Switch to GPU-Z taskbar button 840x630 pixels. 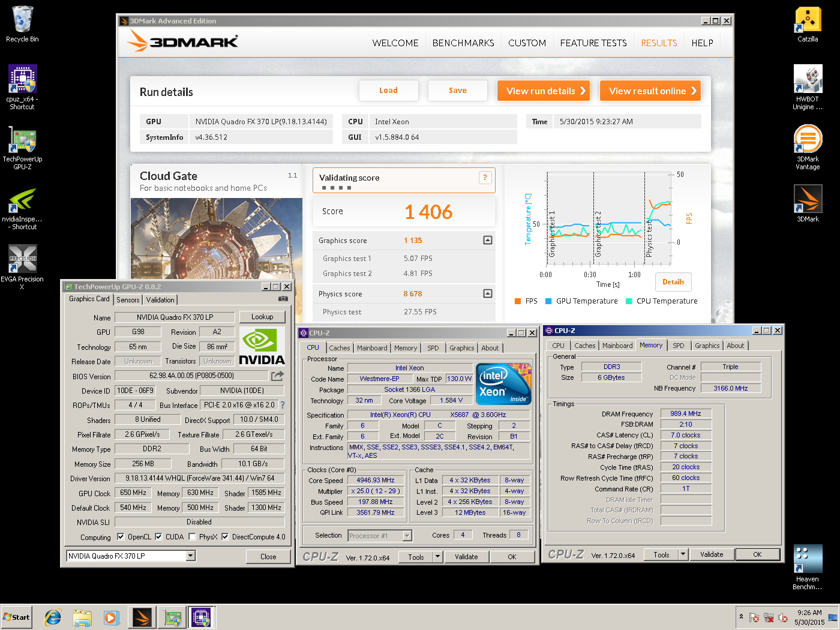point(173,617)
